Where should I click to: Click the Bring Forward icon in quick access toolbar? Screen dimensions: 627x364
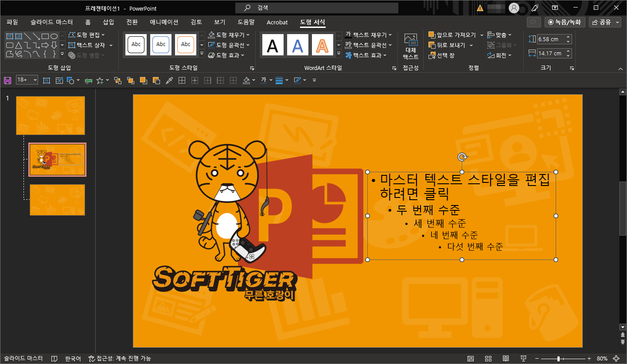coord(143,80)
